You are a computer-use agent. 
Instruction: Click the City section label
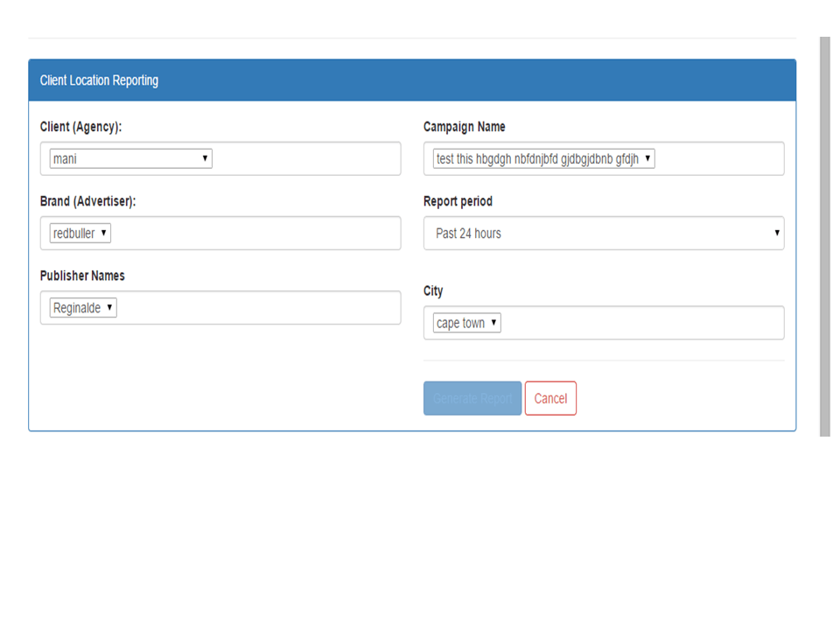[x=431, y=290]
